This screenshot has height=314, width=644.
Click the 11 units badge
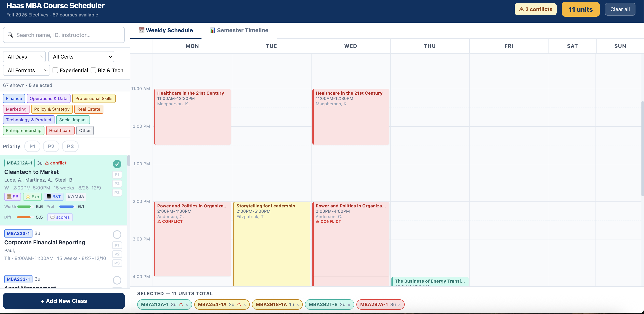(581, 9)
